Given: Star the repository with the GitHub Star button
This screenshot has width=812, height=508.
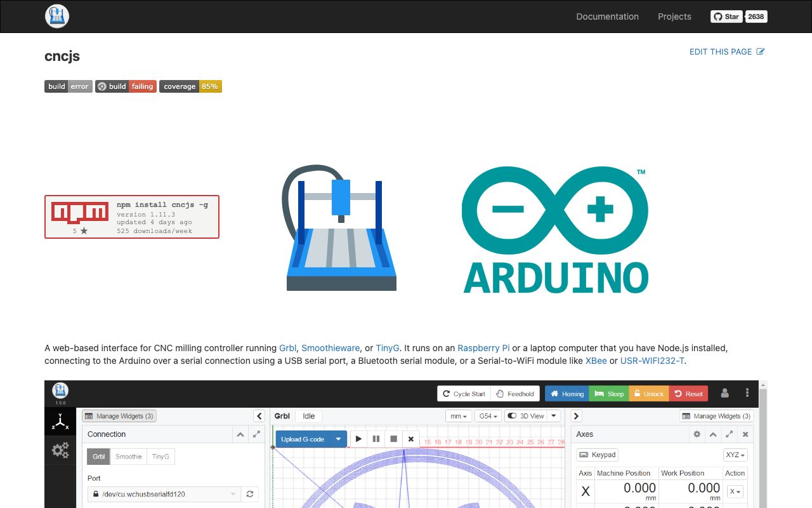Looking at the screenshot, I should pyautogui.click(x=726, y=17).
